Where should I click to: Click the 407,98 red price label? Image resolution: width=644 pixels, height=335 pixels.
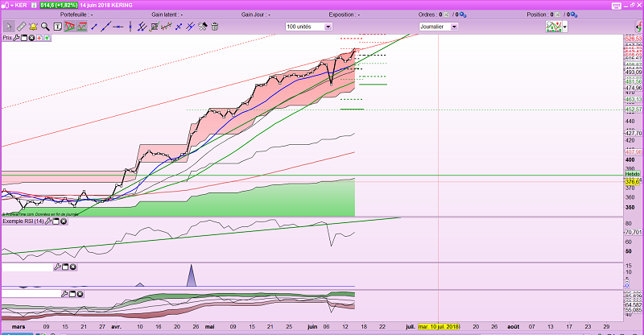[634, 152]
